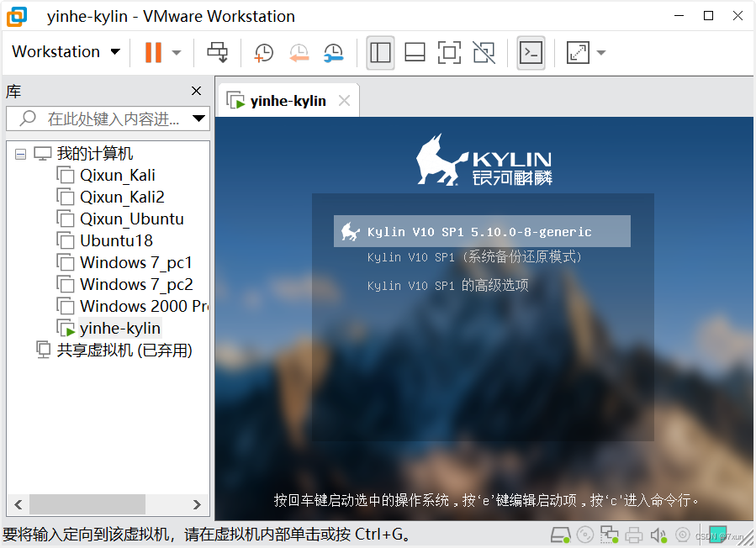This screenshot has width=756, height=548.
Task: Open the snapshot manager
Action: 334,52
